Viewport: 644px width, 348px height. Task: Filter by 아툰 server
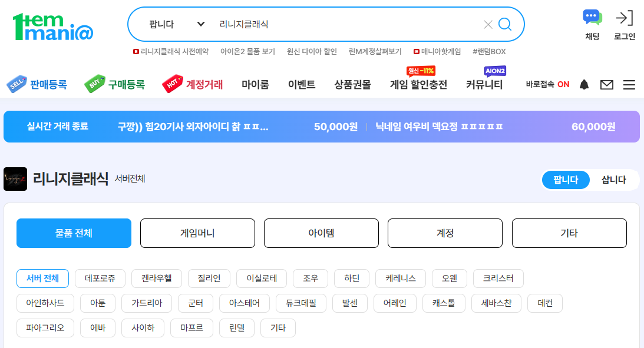click(x=98, y=303)
